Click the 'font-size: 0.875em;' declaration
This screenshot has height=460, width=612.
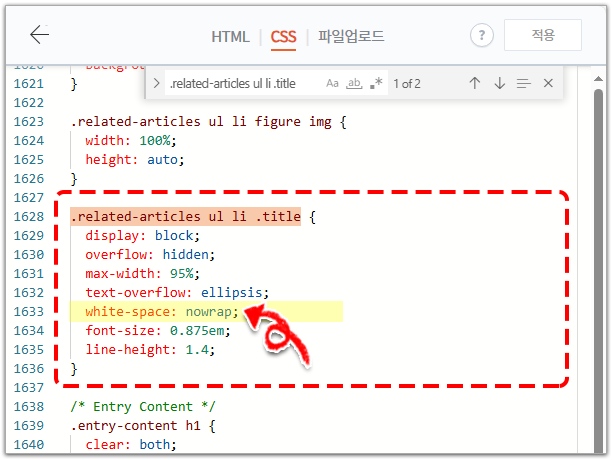point(158,330)
